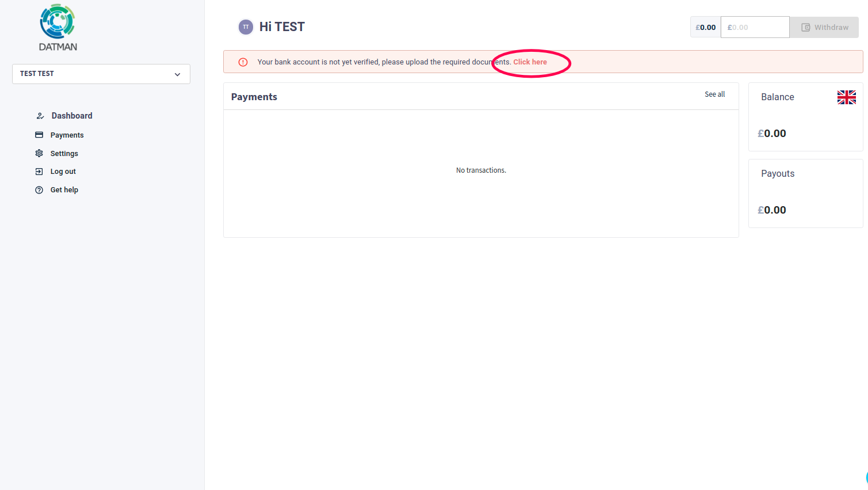
Task: Click the UK flag icon in Balance card
Action: pyautogui.click(x=846, y=97)
